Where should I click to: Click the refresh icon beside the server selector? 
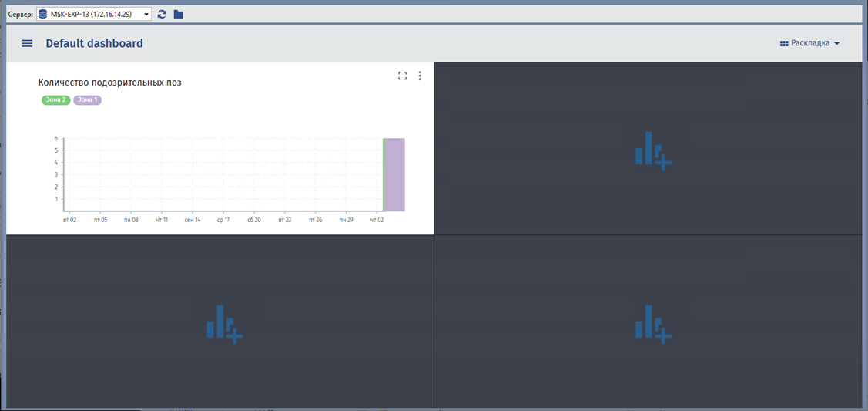[162, 14]
